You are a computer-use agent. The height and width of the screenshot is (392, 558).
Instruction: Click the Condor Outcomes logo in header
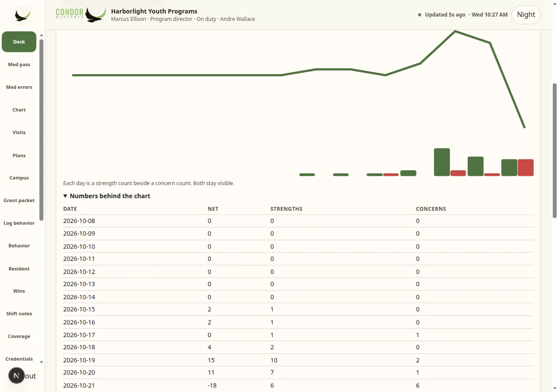(81, 15)
